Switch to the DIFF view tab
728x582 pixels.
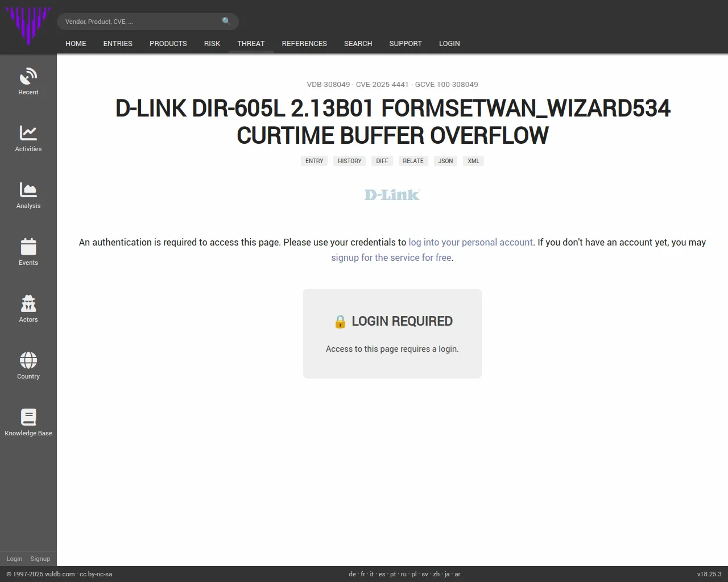[382, 161]
